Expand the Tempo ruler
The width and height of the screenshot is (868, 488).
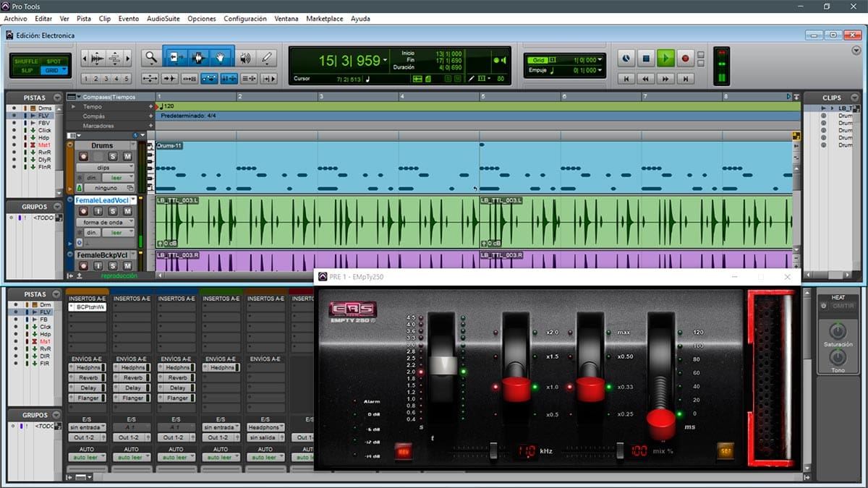72,106
